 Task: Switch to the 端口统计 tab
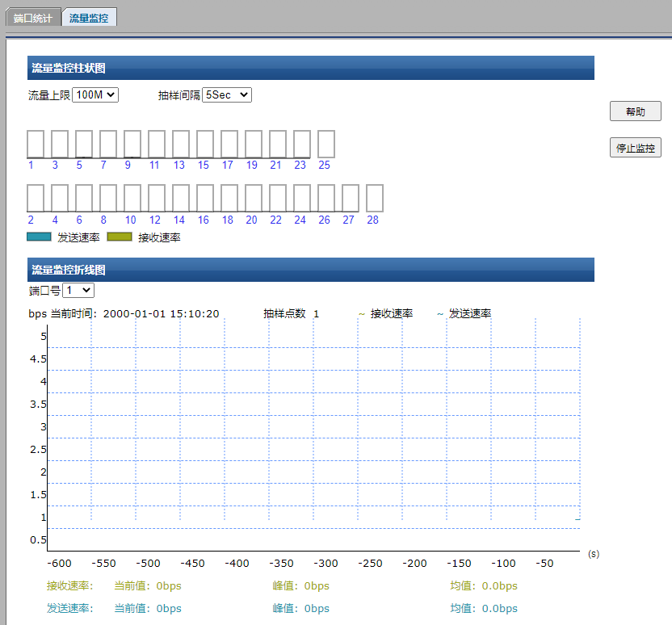click(x=33, y=18)
